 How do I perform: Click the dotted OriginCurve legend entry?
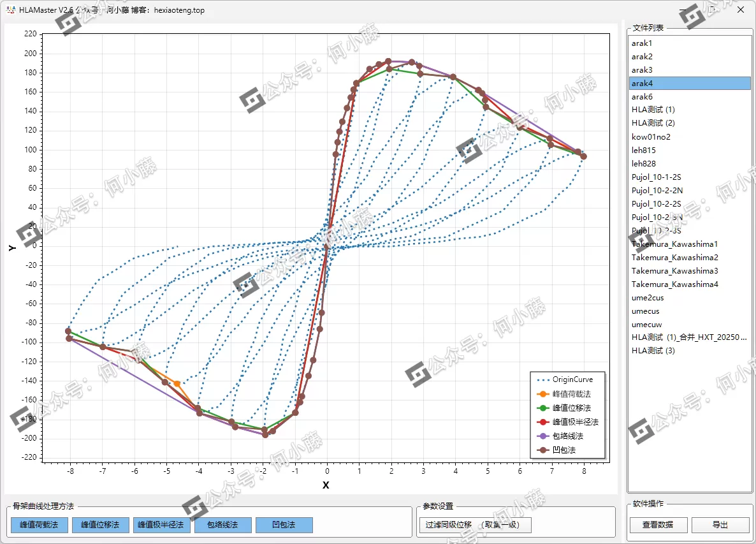(566, 380)
